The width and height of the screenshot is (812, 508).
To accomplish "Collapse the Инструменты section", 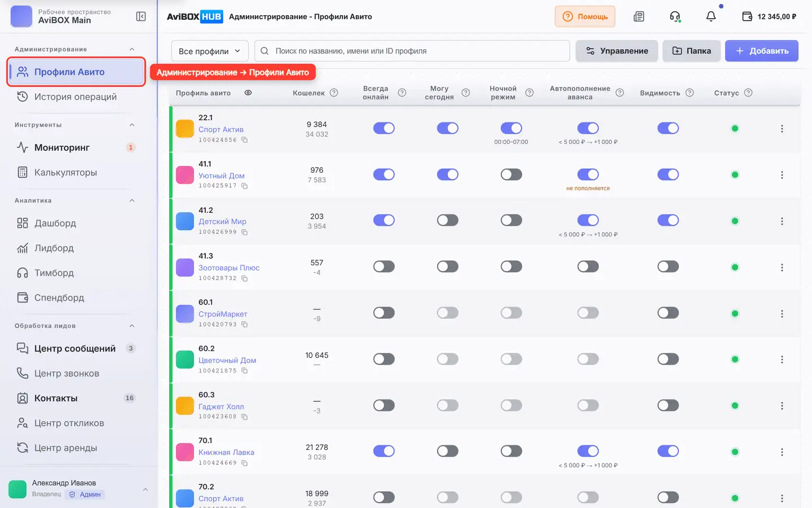I will click(132, 125).
